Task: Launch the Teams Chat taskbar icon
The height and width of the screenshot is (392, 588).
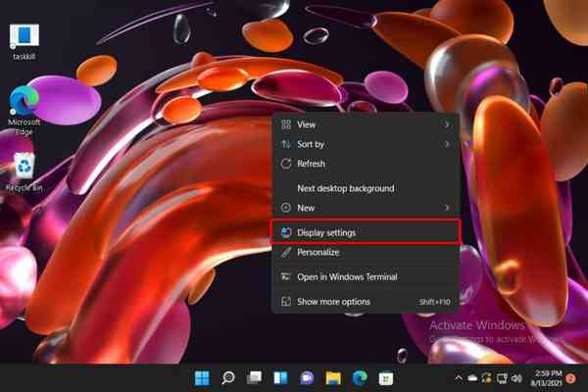Action: [307, 378]
